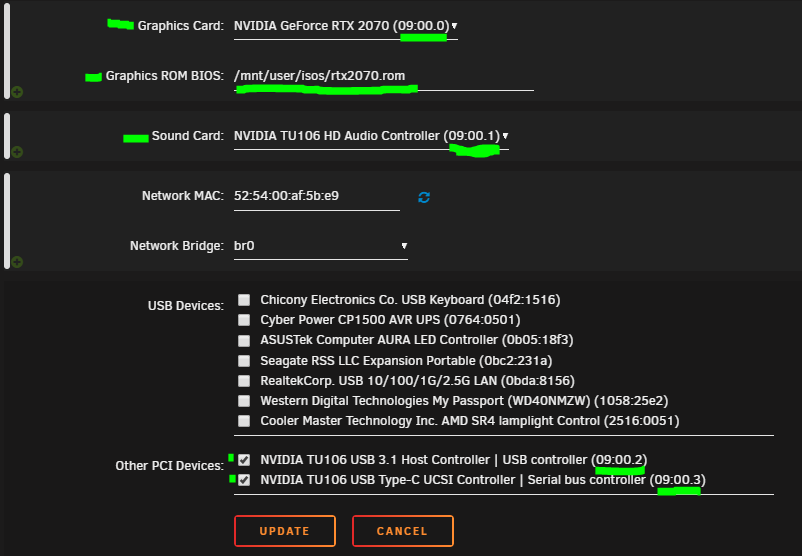Uncheck NVIDIA TU106 USB Type-C UCSI Controller
Screen dimensions: 802x556
click(244, 480)
